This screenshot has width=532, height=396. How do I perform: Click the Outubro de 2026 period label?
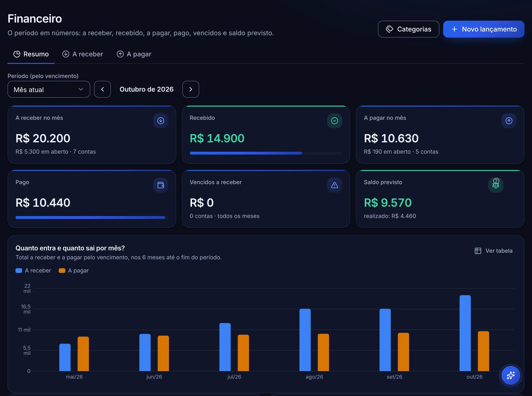point(146,89)
